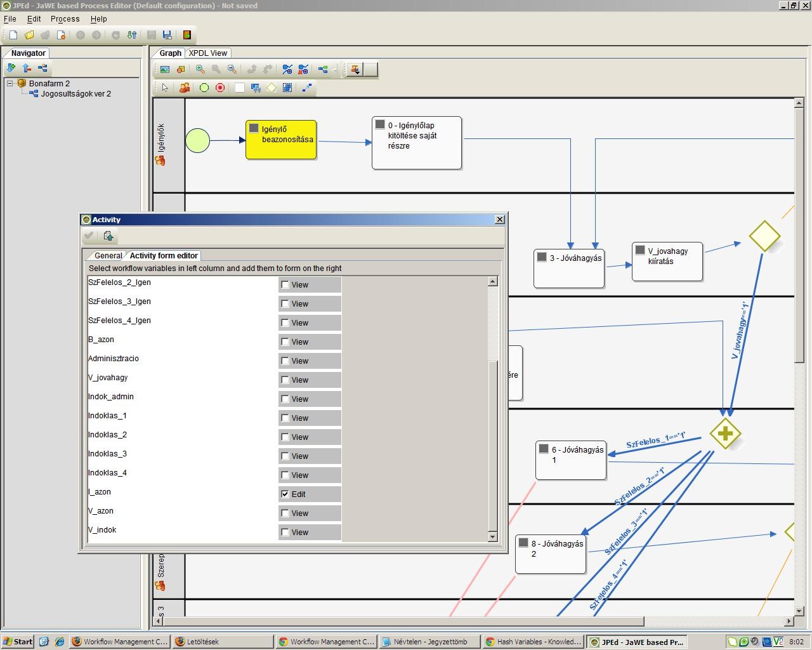Select Jogosultságok ver 2 in Navigator
This screenshot has height=650, width=812.
[75, 93]
